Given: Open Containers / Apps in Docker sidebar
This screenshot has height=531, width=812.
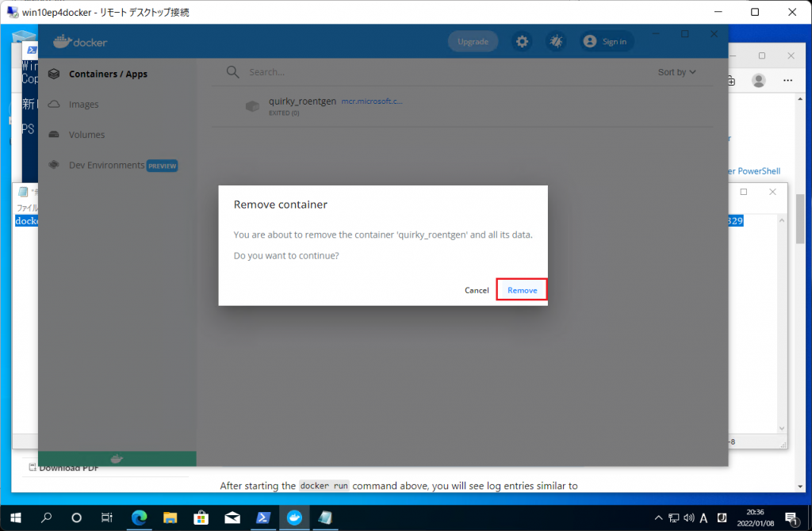Looking at the screenshot, I should [108, 74].
